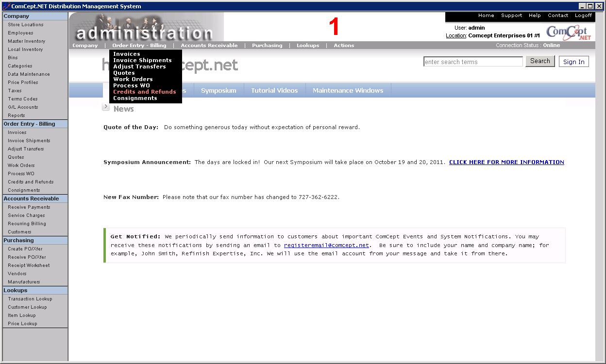The image size is (606, 364).
Task: Pick Consignments in the open dropdown menu
Action: [135, 98]
